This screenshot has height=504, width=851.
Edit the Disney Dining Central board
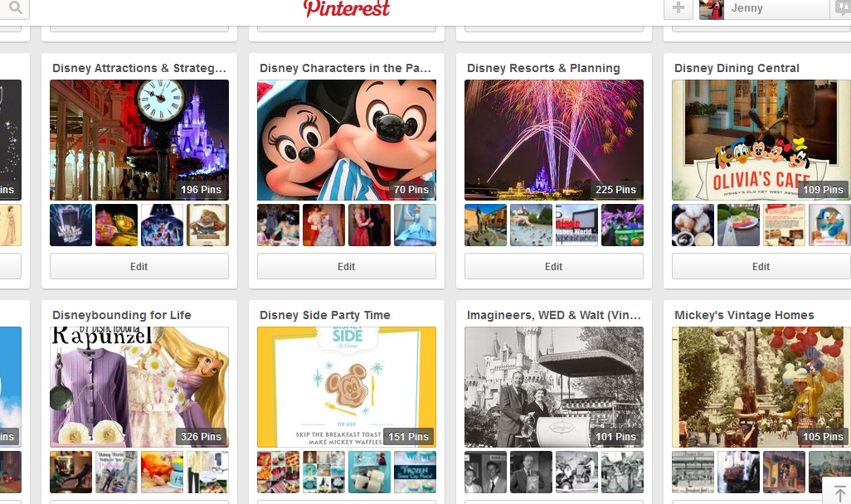tap(761, 266)
